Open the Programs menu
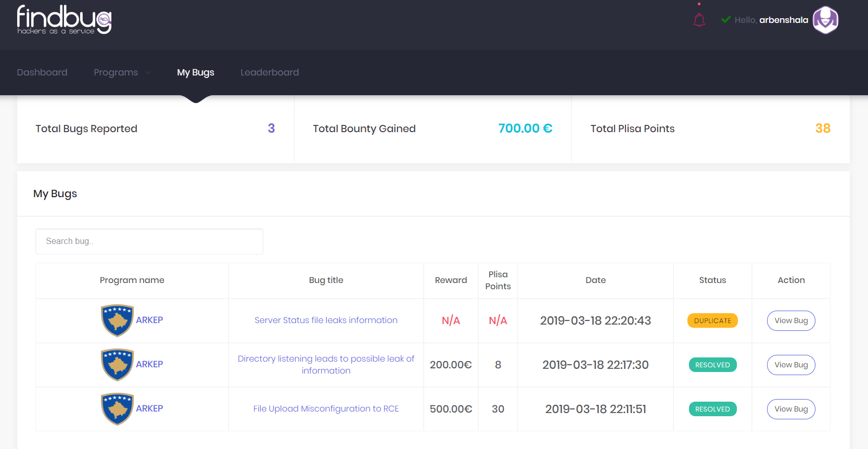868x449 pixels. point(116,72)
